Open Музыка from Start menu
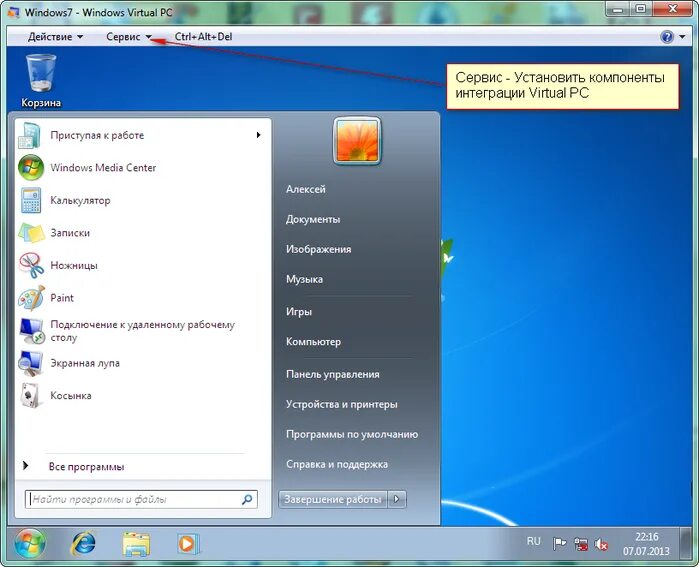 coord(304,279)
